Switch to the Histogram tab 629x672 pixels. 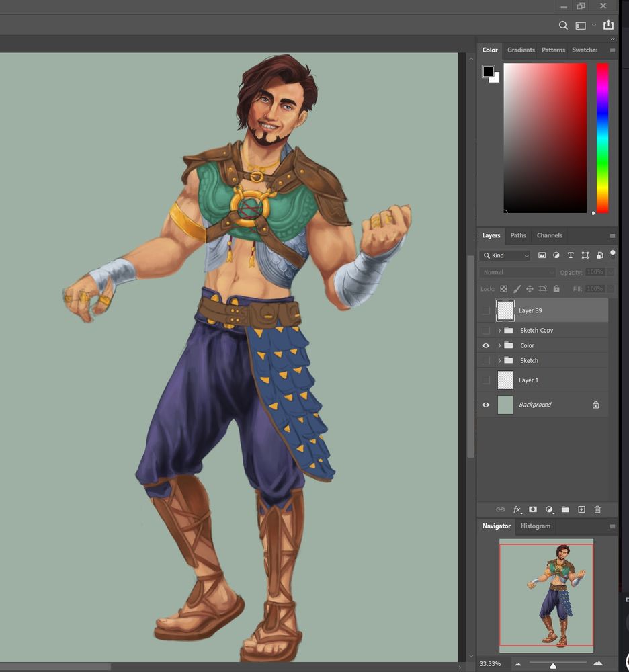(535, 526)
